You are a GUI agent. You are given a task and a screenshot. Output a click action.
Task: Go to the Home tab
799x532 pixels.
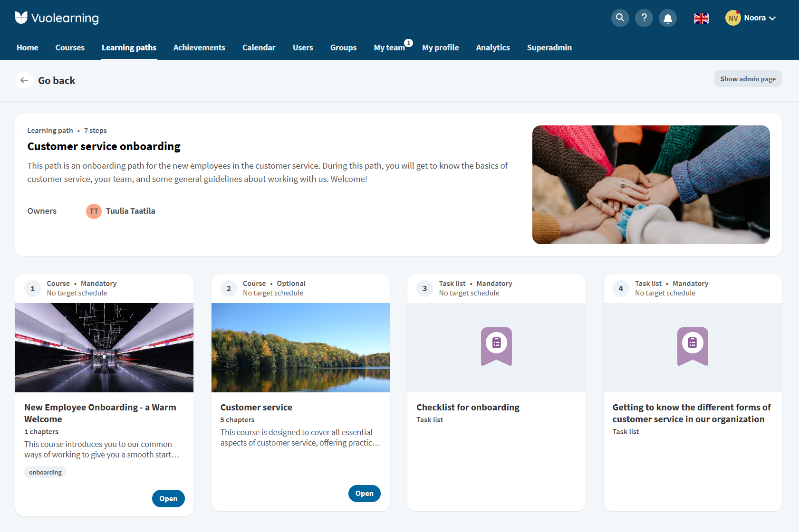coord(28,47)
